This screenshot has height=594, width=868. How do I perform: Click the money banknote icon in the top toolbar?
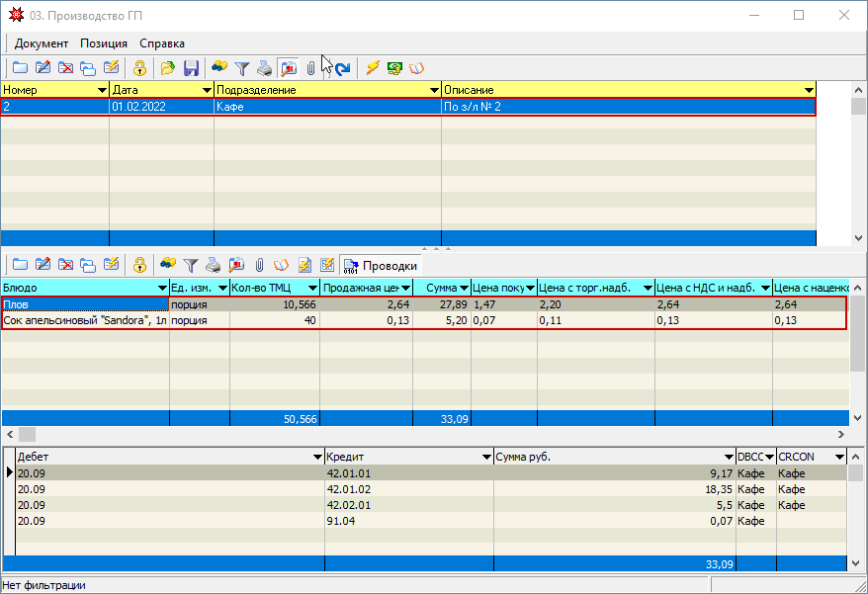pyautogui.click(x=394, y=68)
